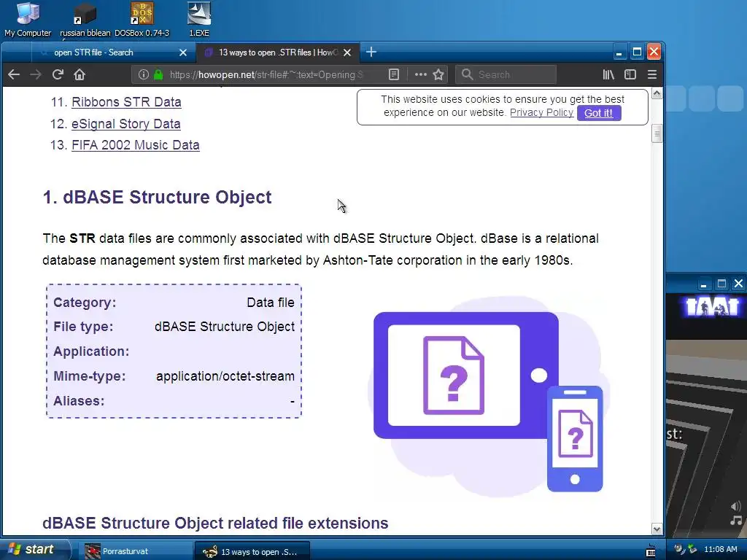Open eSignal Story Data link
747x560 pixels.
[125, 124]
